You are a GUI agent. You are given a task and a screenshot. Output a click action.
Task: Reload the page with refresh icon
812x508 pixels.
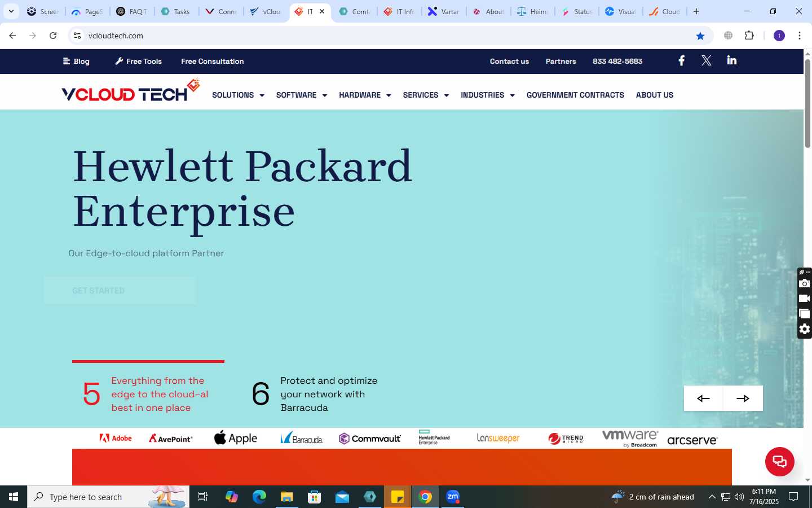coord(53,36)
